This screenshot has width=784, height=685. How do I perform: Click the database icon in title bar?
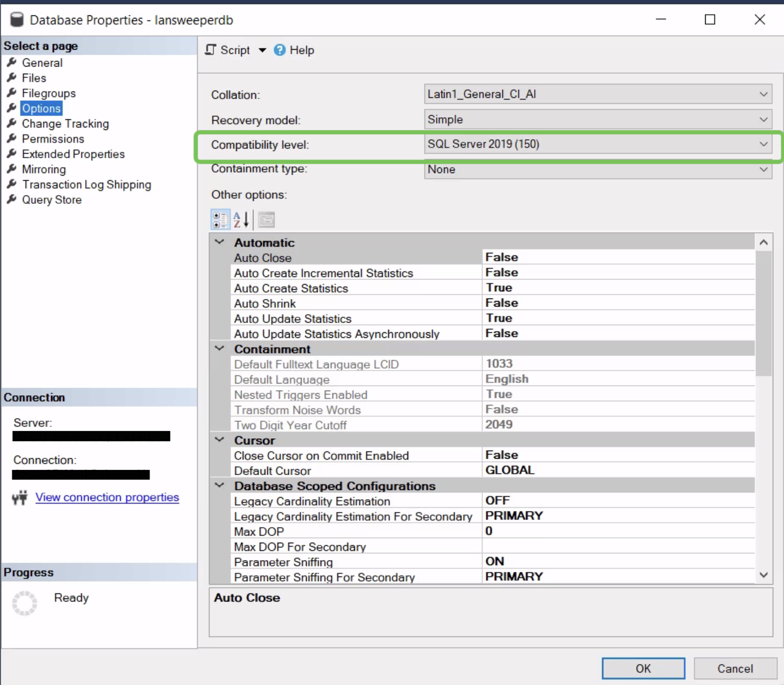tap(17, 19)
